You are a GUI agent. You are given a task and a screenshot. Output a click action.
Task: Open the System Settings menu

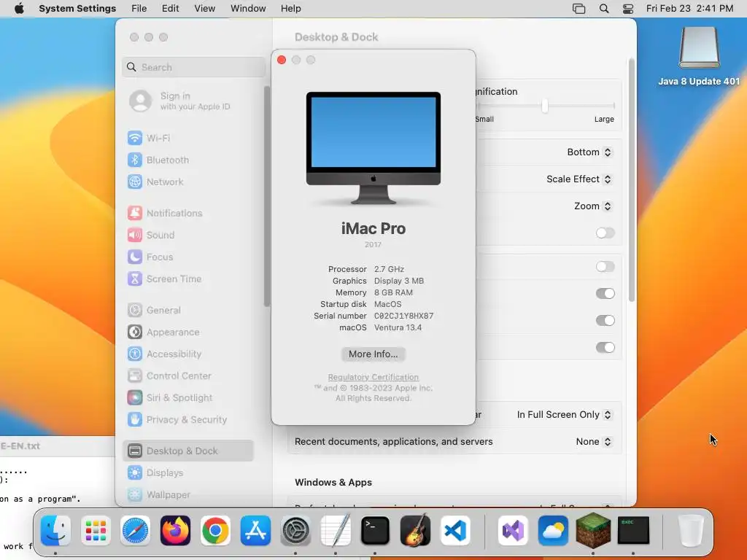click(x=77, y=9)
